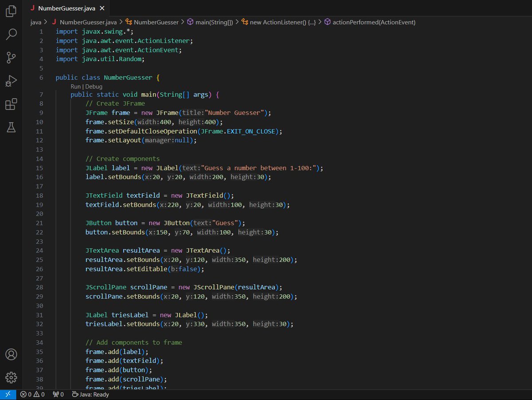
Task: Click 'resultArea.setEditable' on line 26
Action: click(126, 269)
